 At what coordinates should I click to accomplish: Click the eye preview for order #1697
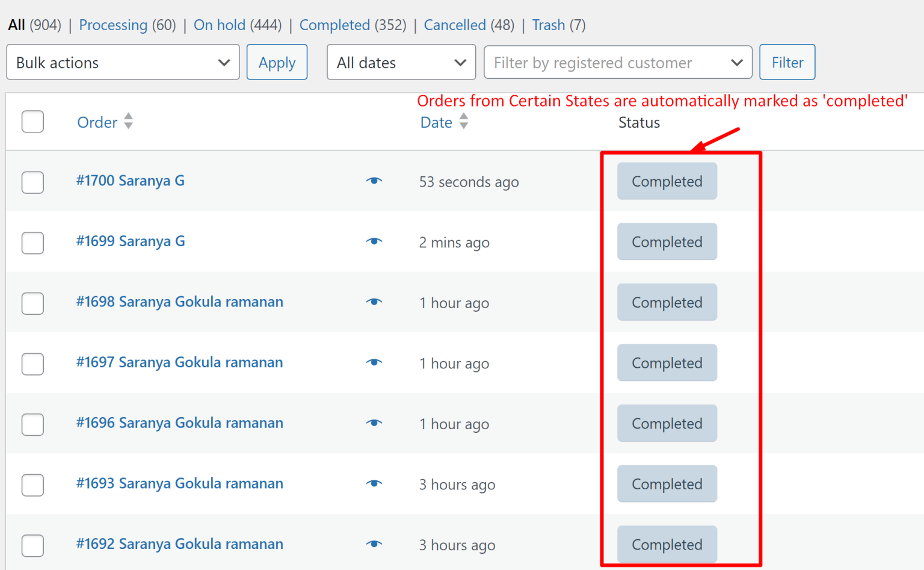coord(374,362)
